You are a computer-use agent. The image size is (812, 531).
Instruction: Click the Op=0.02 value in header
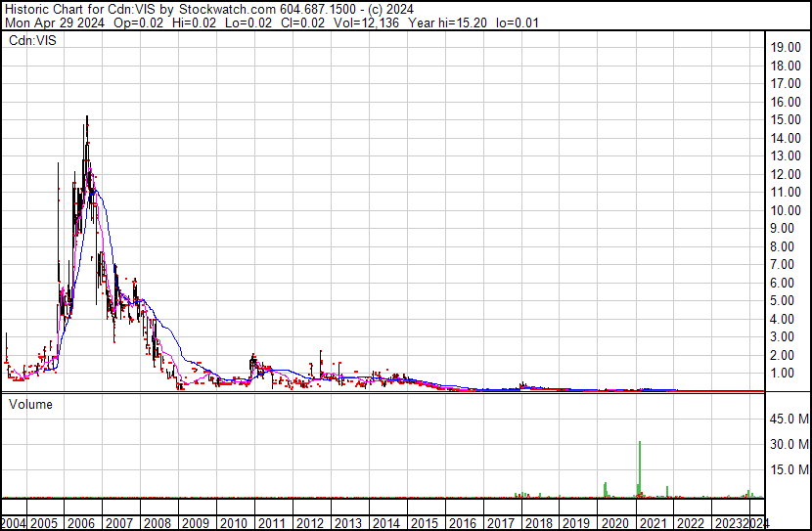point(138,22)
